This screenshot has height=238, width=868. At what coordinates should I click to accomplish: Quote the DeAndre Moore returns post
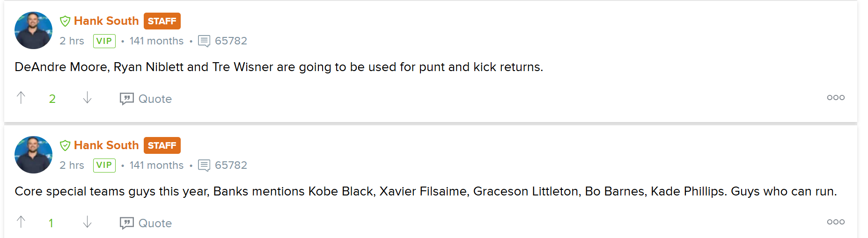pos(146,99)
